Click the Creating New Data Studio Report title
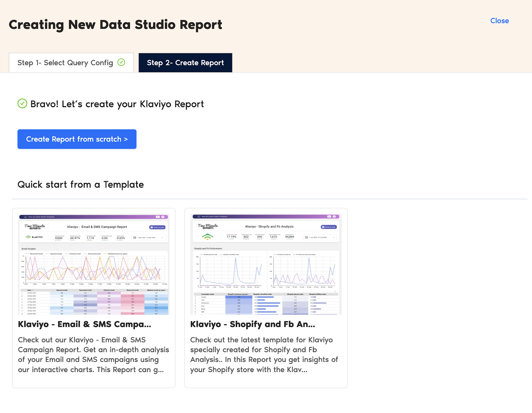The height and width of the screenshot is (413, 532). pyautogui.click(x=115, y=25)
